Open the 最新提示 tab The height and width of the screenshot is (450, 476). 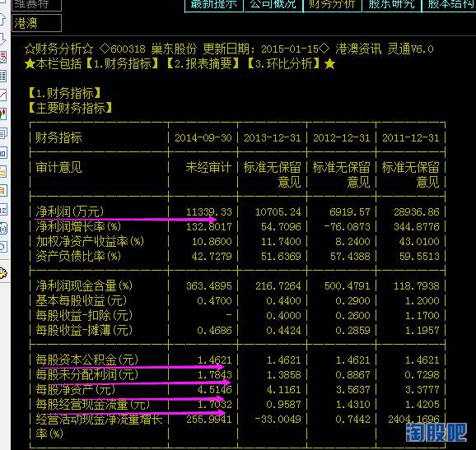(x=214, y=6)
